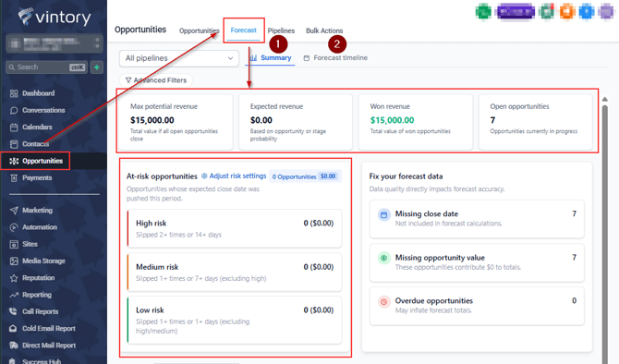Screen dimensions: 619x364
Task: Click the Vintory logo
Action: (x=55, y=17)
